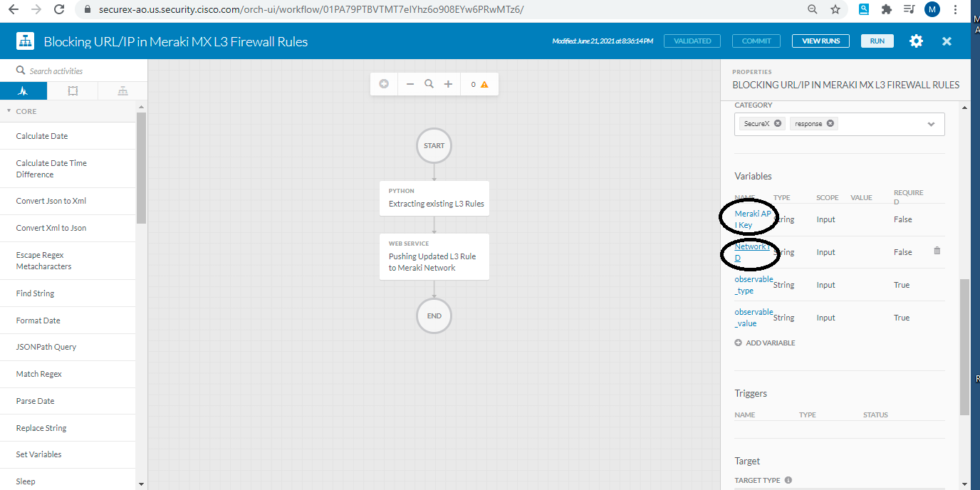Click the COMMIT button
Screen dimensions: 980x490
tap(756, 41)
